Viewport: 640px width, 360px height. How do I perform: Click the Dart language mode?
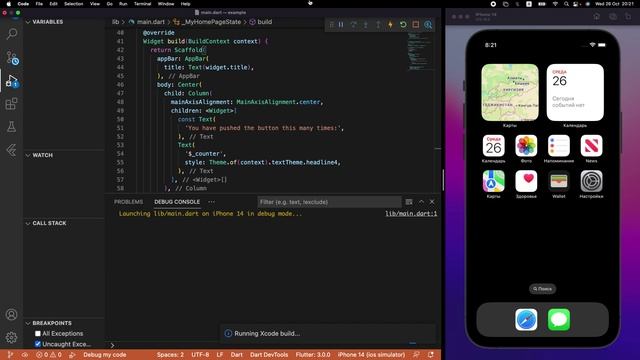tap(236, 355)
